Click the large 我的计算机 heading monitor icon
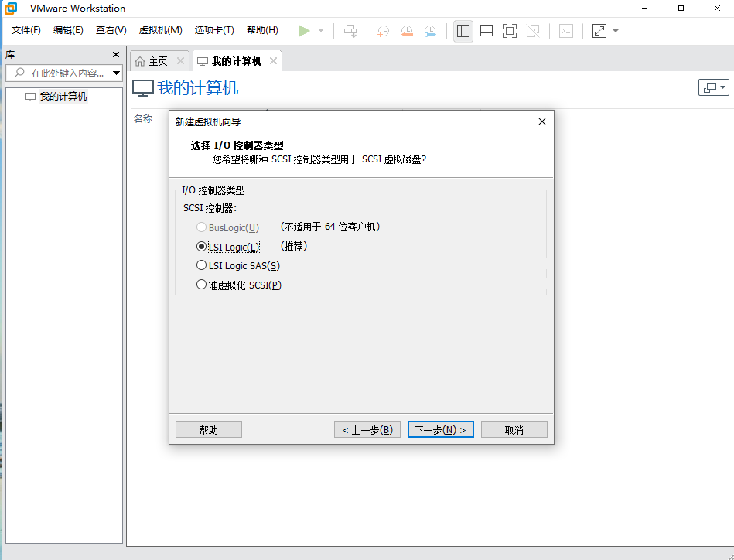 click(x=143, y=88)
